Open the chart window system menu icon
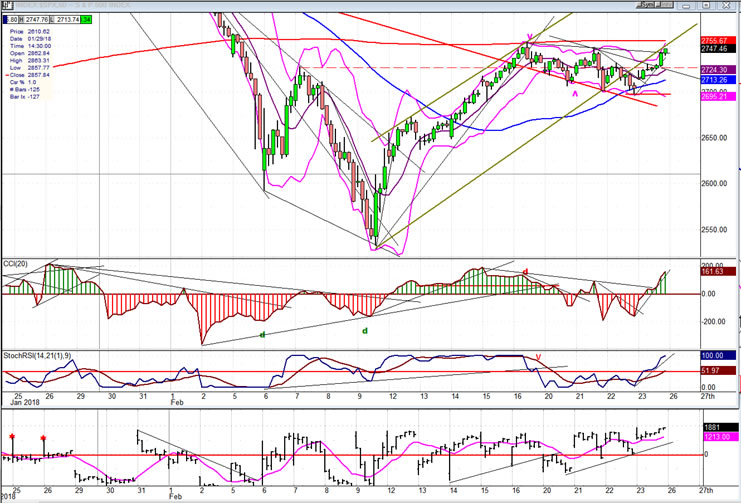This screenshot has width=741, height=503. point(7,5)
